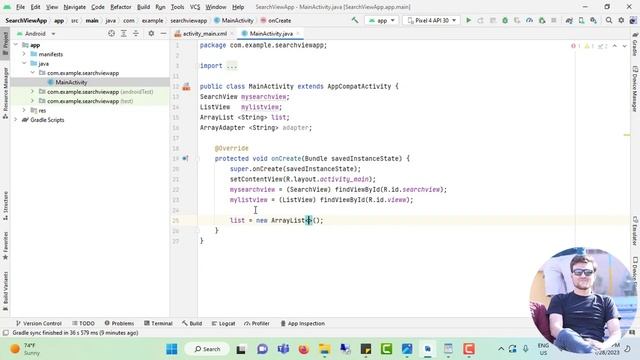
Task: Expand folded import statement ellipsis
Action: tap(232, 66)
